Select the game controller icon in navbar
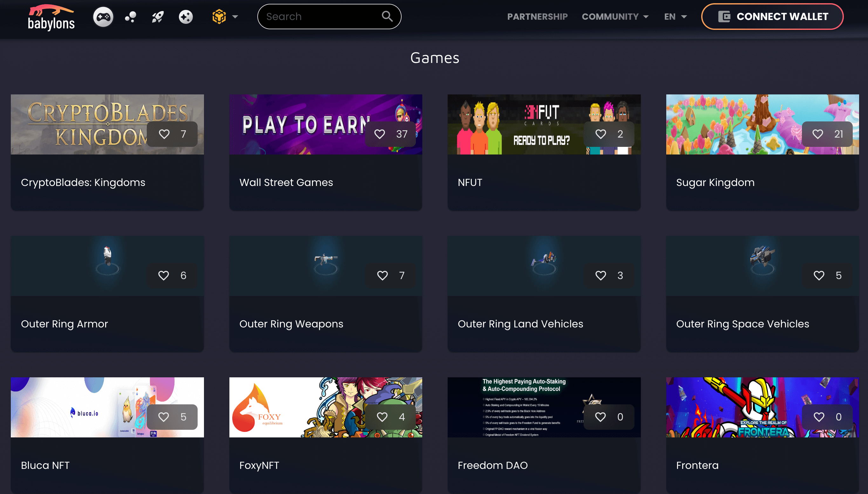Image resolution: width=868 pixels, height=494 pixels. click(x=103, y=17)
